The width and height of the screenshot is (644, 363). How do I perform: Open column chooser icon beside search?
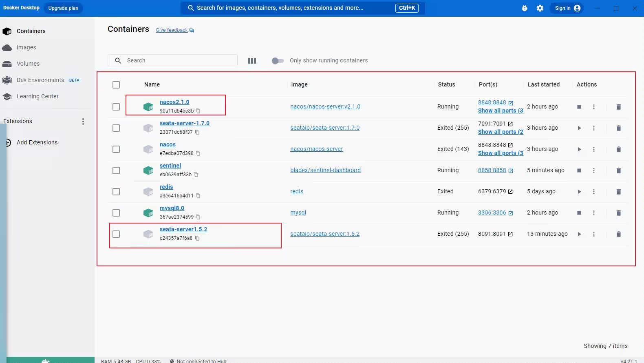(252, 61)
